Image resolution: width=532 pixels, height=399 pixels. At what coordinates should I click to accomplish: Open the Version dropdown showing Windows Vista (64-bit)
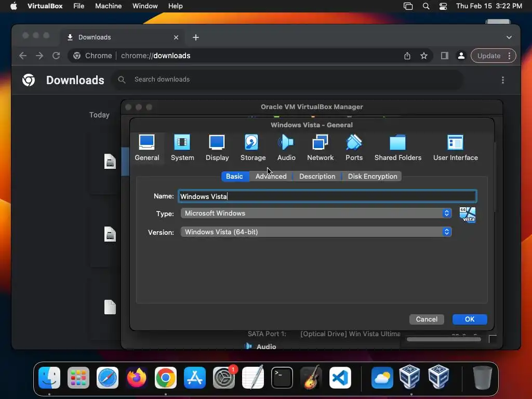(x=316, y=232)
